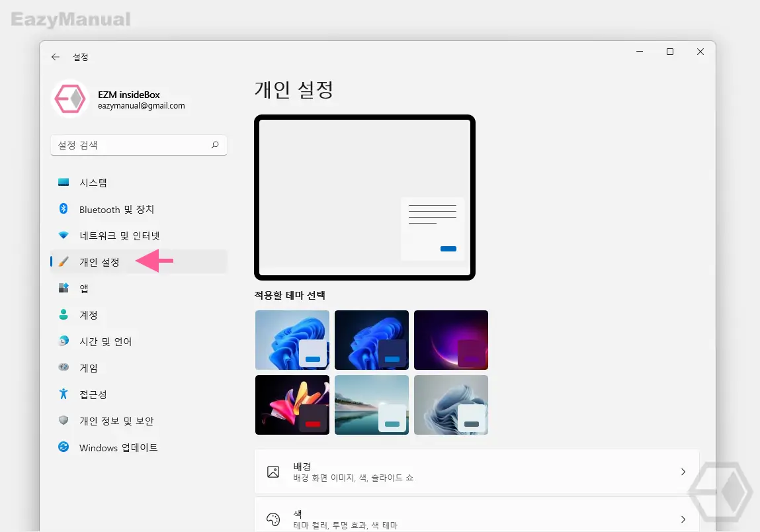Click the 색 palette icon
The height and width of the screenshot is (532, 760).
273,519
